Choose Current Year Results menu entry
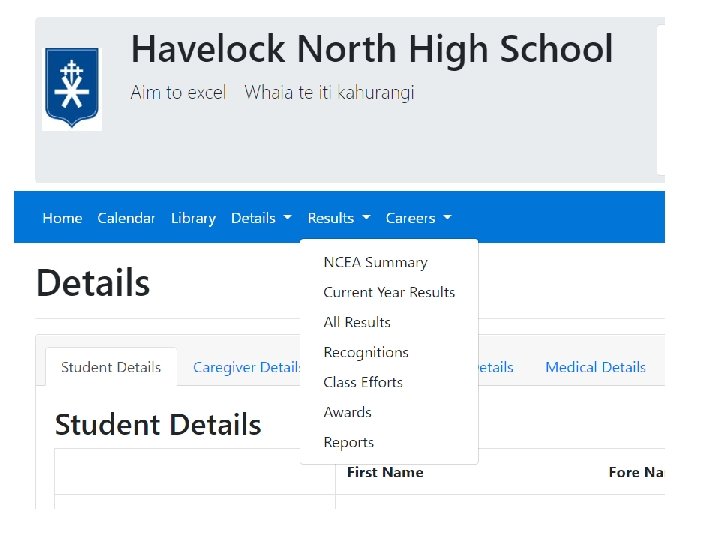Screen dimensions: 720x540 [389, 292]
